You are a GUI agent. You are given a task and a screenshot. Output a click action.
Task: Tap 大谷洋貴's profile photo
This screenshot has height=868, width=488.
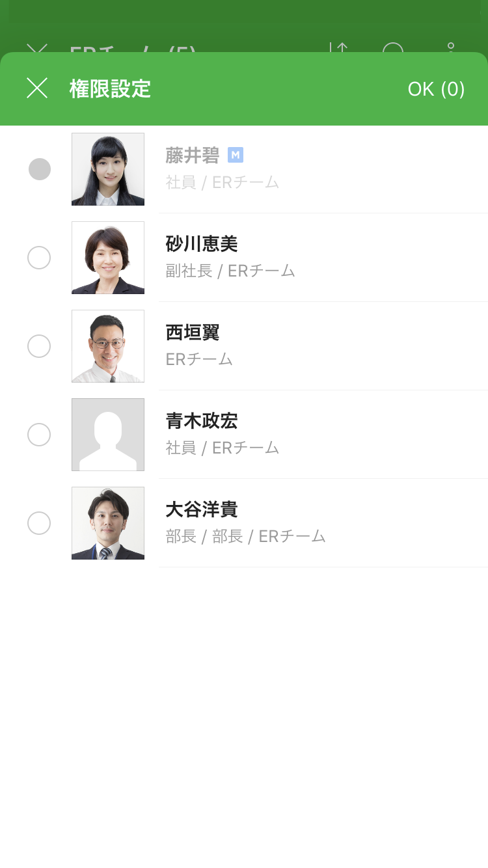point(108,523)
